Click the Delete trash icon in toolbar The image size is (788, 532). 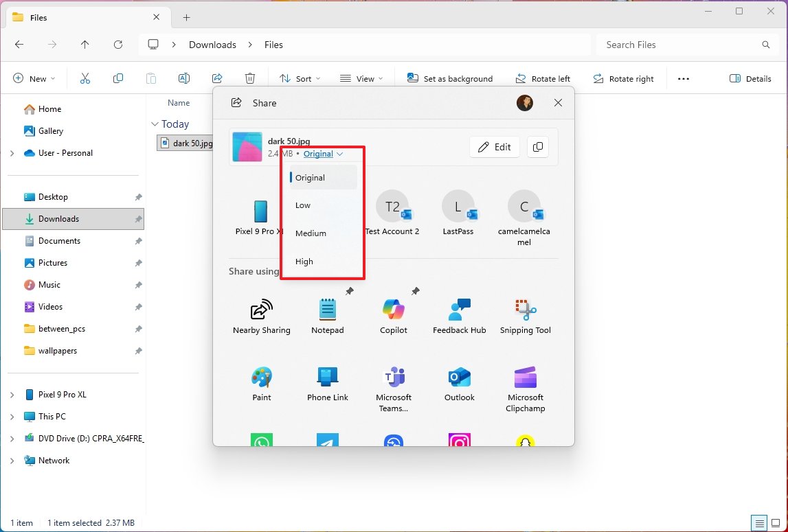[x=250, y=78]
